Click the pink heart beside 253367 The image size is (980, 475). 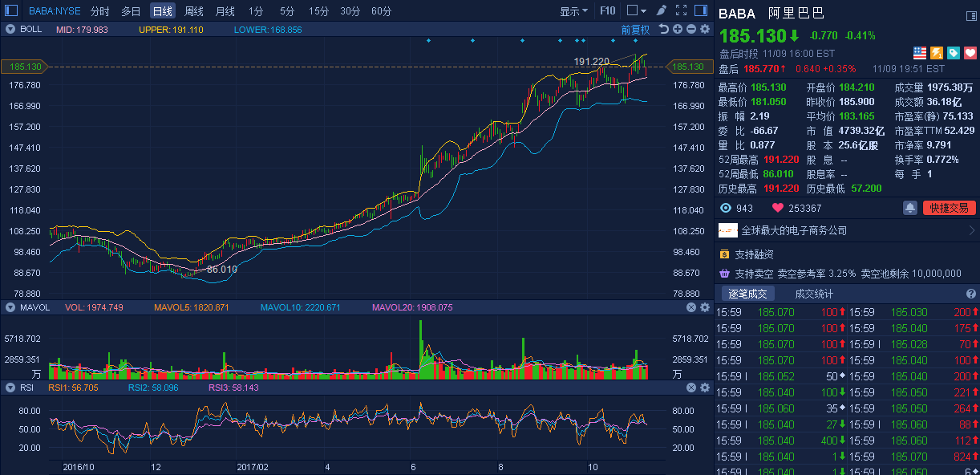(777, 208)
